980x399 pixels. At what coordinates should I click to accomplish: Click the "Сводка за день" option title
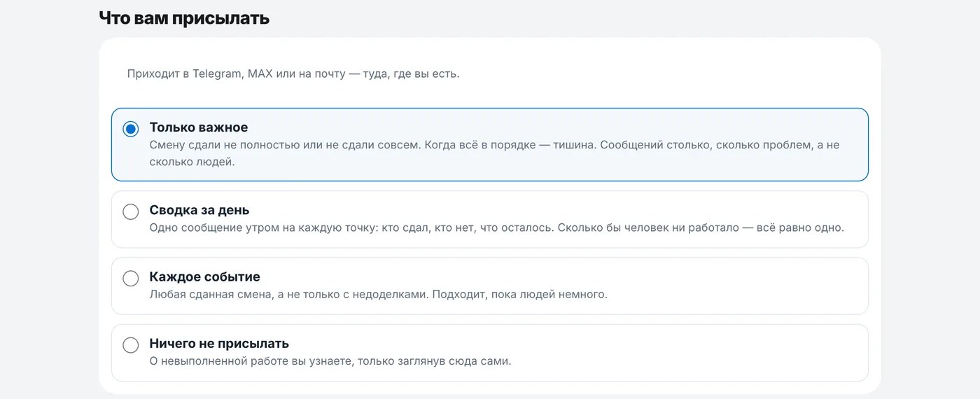(x=199, y=210)
